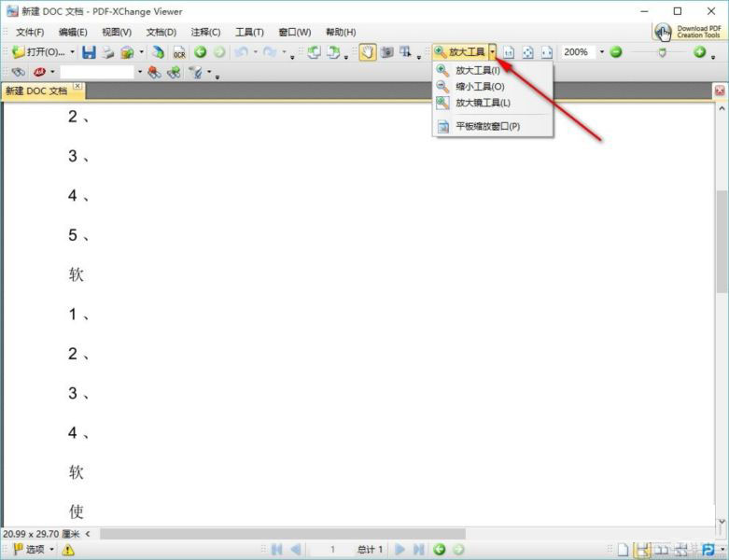Go to next view with faded forward arrow in top toolbar
The image size is (729, 560).
tap(219, 52)
